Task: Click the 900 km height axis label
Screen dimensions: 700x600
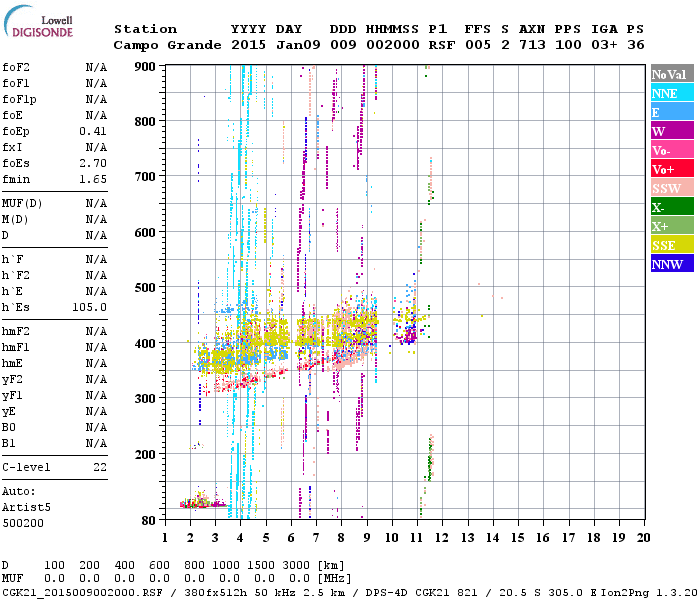Action: click(x=145, y=66)
